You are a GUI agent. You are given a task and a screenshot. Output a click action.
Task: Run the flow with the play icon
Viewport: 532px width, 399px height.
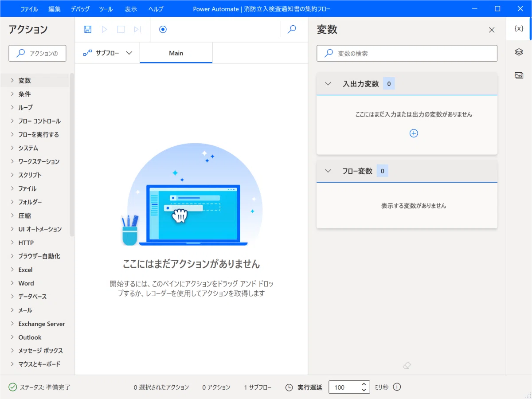click(x=105, y=29)
